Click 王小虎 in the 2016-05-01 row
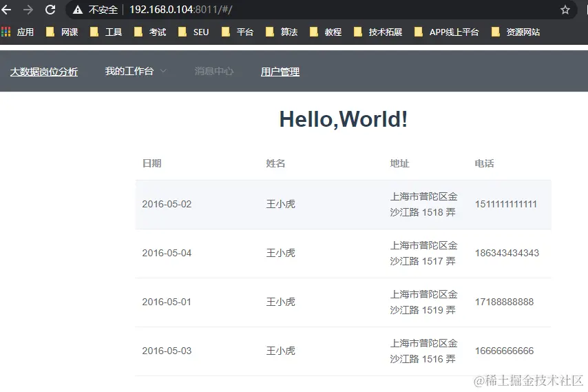Image resolution: width=588 pixels, height=392 pixels. click(x=281, y=302)
